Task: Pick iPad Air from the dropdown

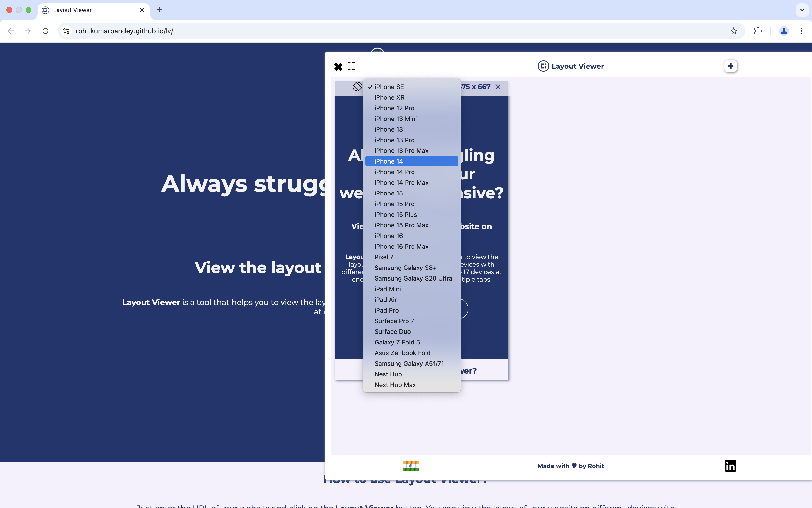Action: click(x=412, y=300)
